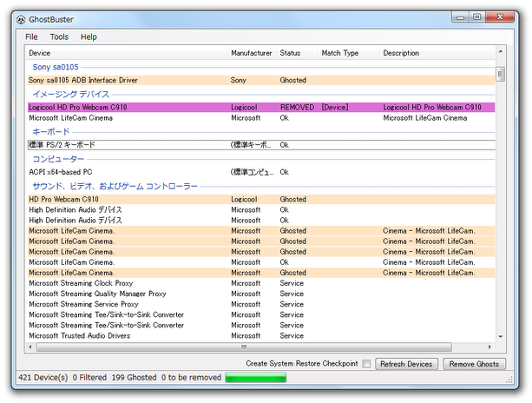Click the 199 Ghosted status text
The height and width of the screenshot is (403, 532).
pos(134,378)
